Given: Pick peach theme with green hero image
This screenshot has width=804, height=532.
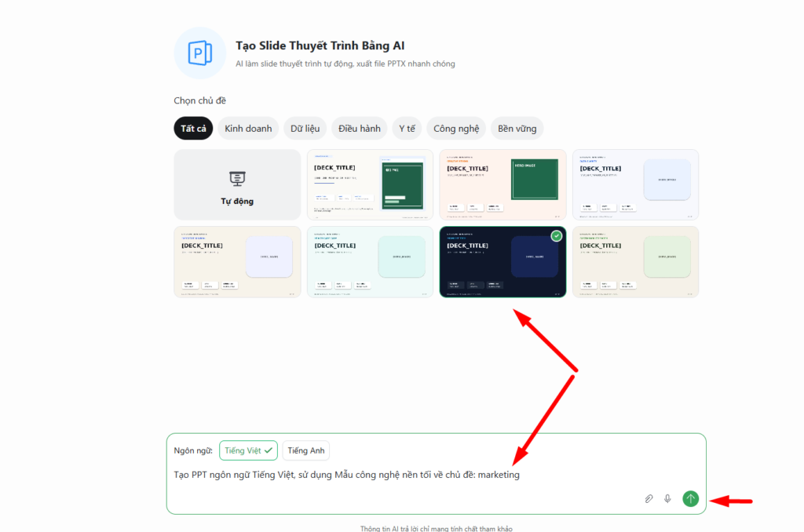Looking at the screenshot, I should 503,184.
